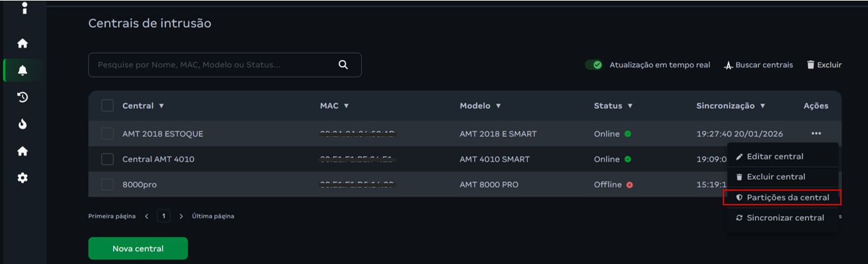Screen dimensions: 868x264
Task: Click the Nova central button
Action: (x=138, y=248)
